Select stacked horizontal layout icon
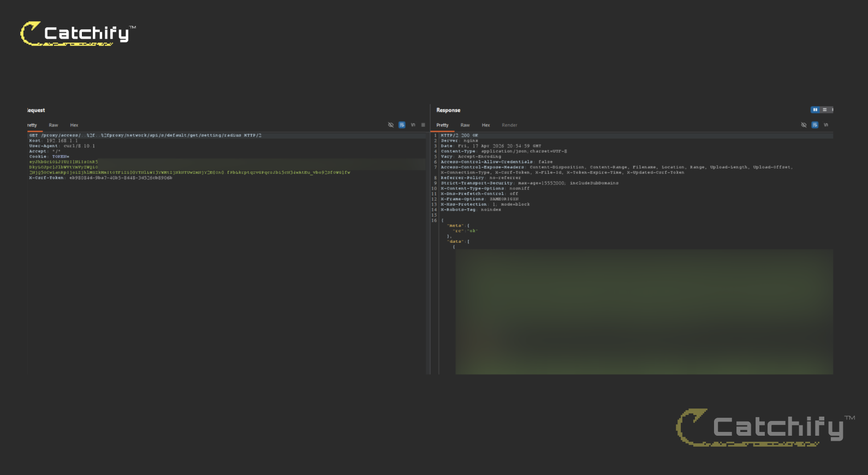The image size is (868, 475). click(824, 110)
